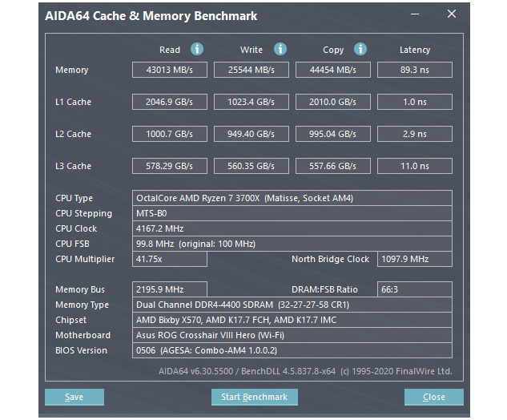Viewport: 507px width, 420px height.
Task: Select Memory latency 89.3 ns
Action: click(415, 70)
